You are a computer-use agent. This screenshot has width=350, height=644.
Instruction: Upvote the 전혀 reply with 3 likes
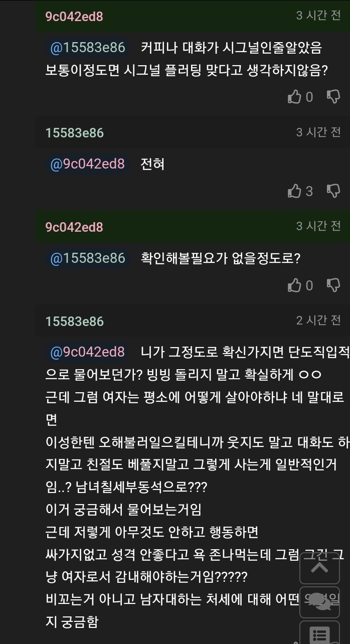(295, 191)
